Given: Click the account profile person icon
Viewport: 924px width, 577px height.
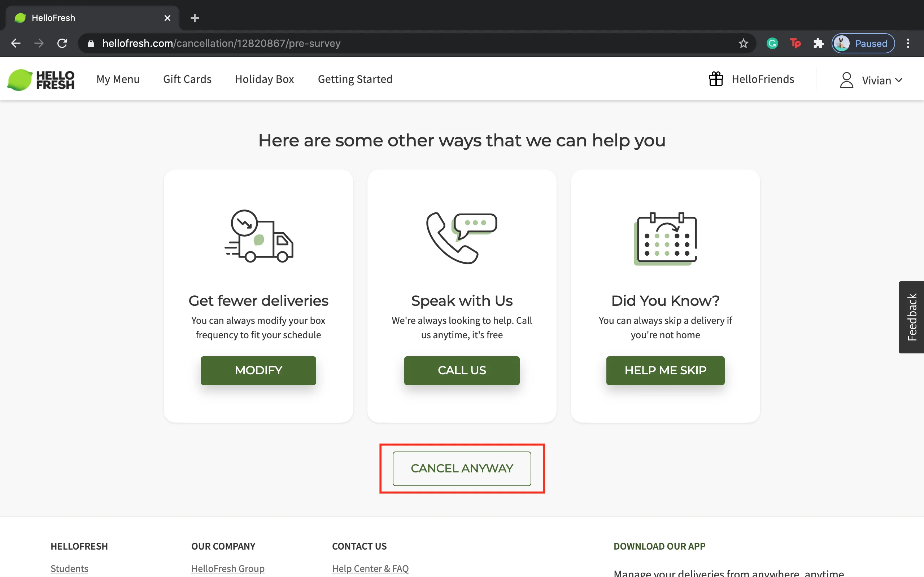Looking at the screenshot, I should click(846, 80).
